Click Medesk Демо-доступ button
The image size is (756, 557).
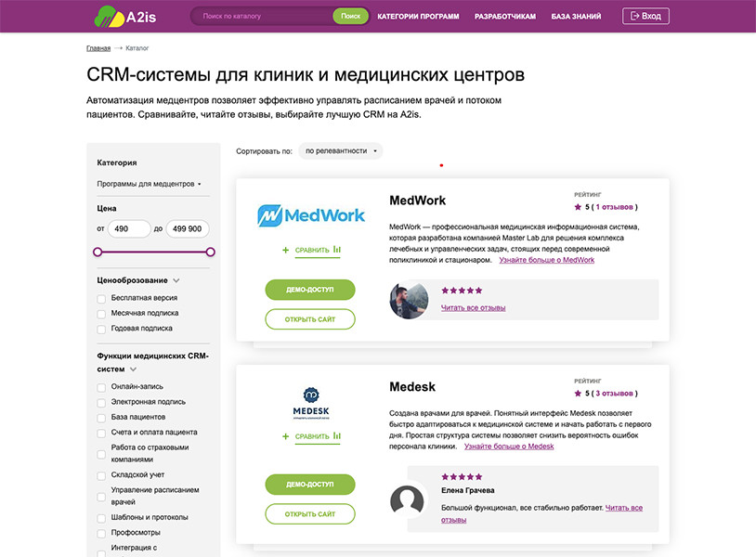tap(310, 485)
